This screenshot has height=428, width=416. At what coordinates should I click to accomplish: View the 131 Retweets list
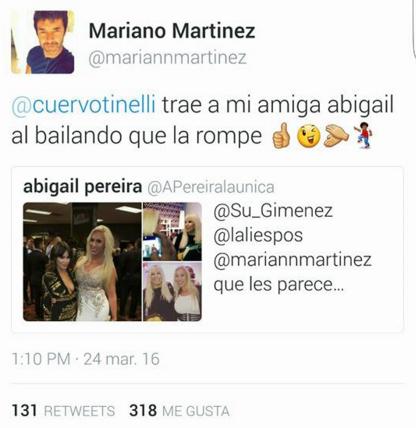[63, 411]
